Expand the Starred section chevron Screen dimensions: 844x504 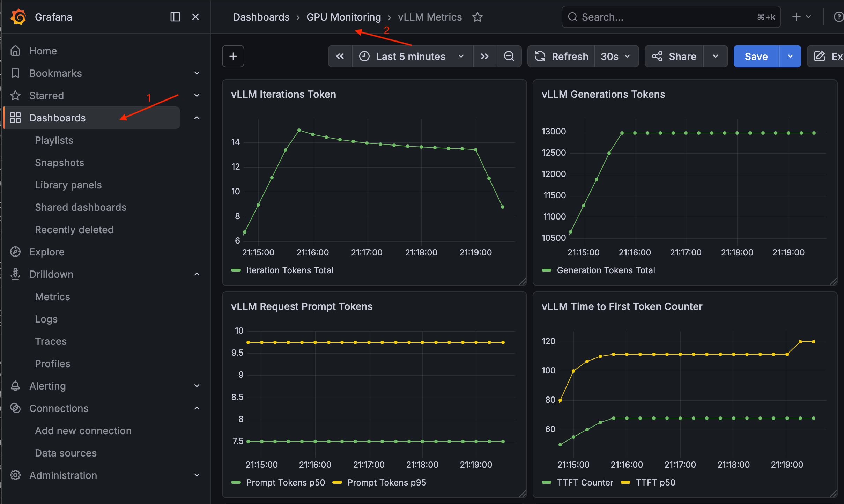(x=197, y=95)
